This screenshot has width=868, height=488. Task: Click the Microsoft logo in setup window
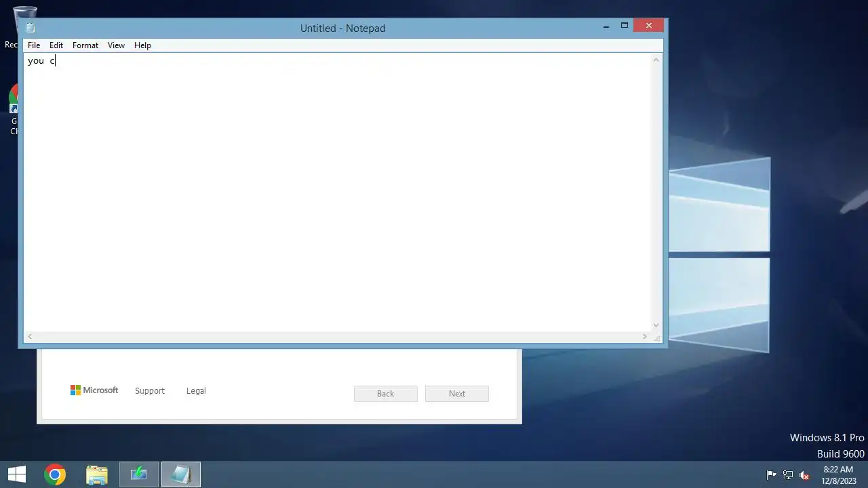(94, 390)
